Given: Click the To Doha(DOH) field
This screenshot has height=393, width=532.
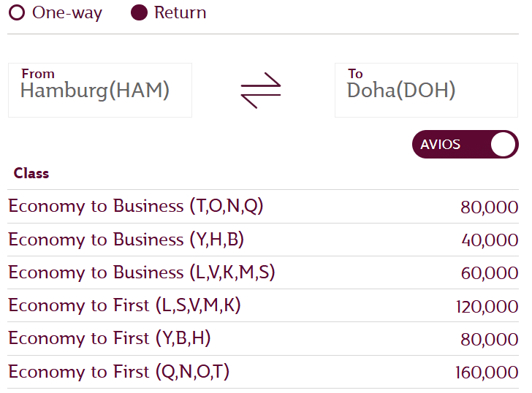Looking at the screenshot, I should pyautogui.click(x=426, y=90).
